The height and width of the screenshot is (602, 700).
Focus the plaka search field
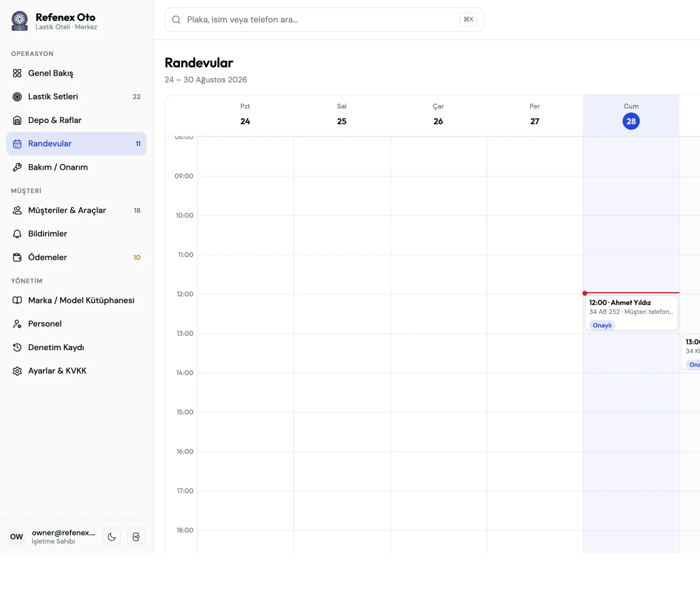(x=324, y=20)
